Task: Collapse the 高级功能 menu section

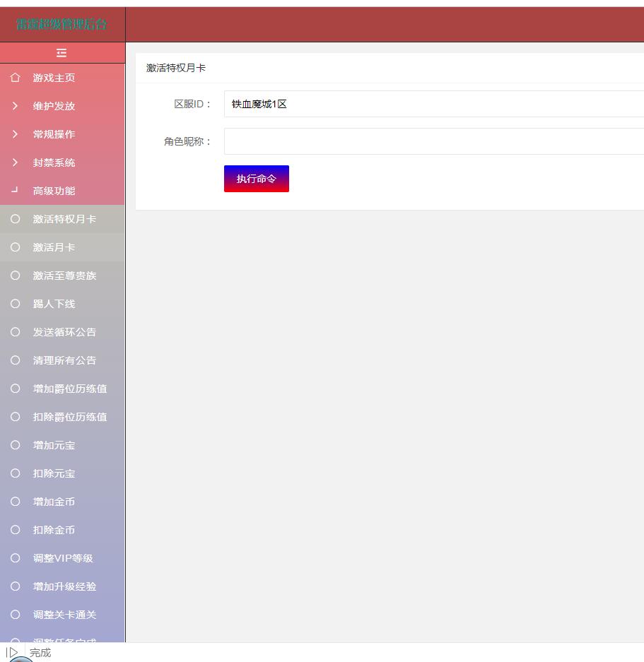Action: coord(54,191)
